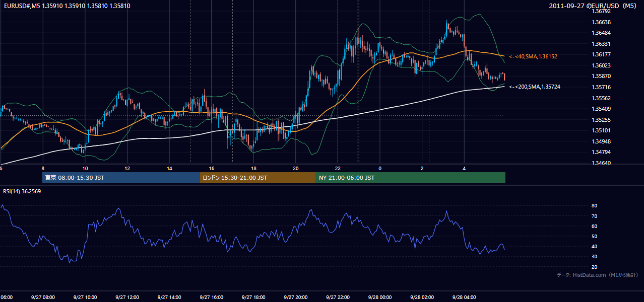
Task: Click RSI scale value 30
Action: point(595,257)
